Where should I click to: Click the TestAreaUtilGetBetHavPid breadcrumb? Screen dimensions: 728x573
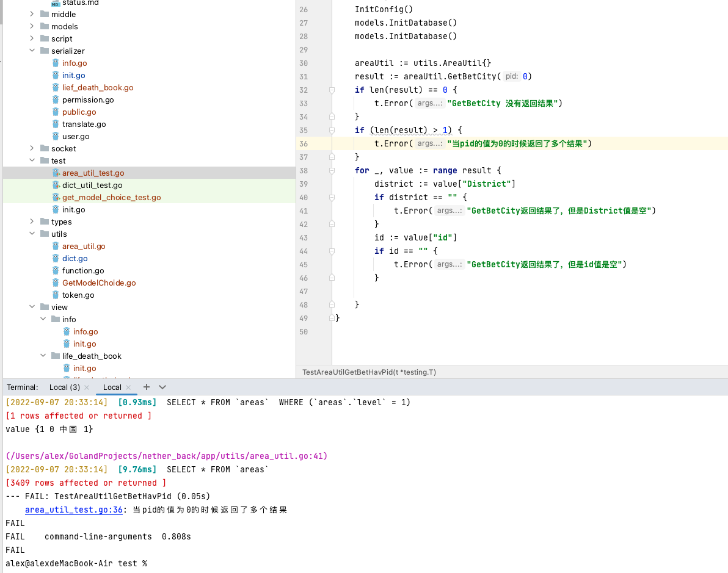tap(369, 372)
